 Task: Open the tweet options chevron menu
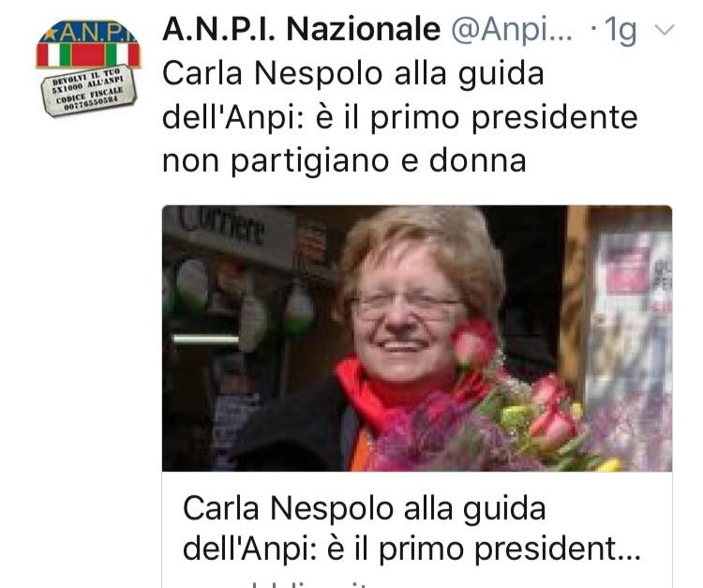tap(665, 30)
